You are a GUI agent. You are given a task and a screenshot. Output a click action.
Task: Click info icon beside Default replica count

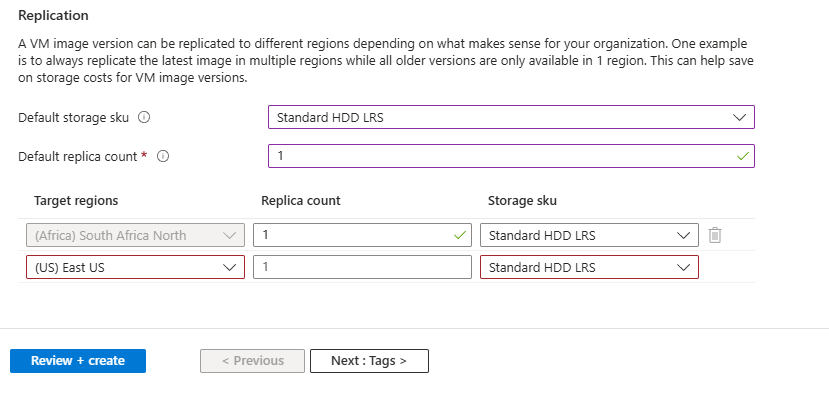[x=163, y=157]
